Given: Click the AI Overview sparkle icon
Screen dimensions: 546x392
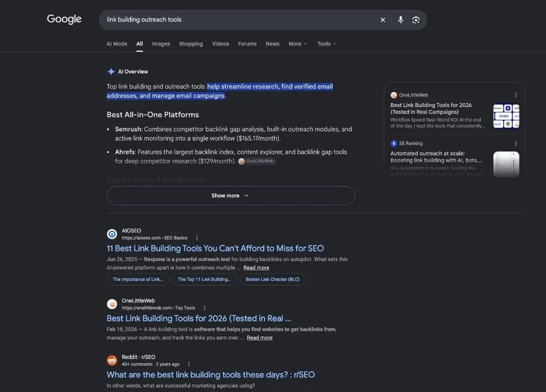Looking at the screenshot, I should point(111,71).
